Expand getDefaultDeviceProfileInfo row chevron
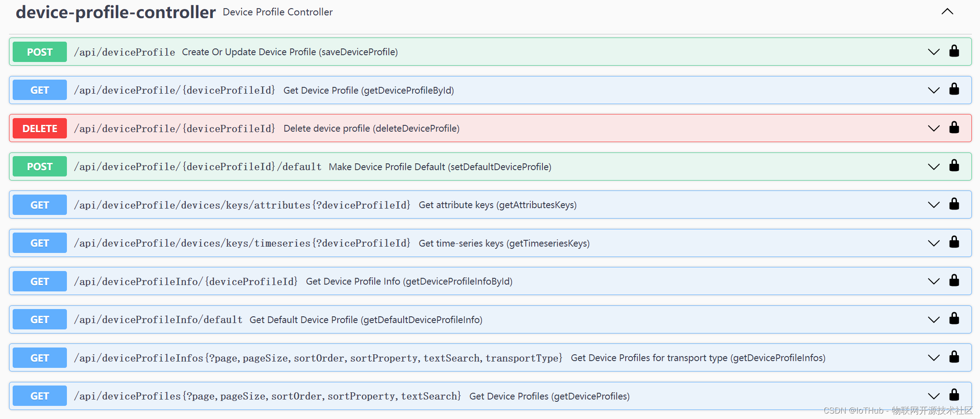This screenshot has height=419, width=980. point(934,320)
